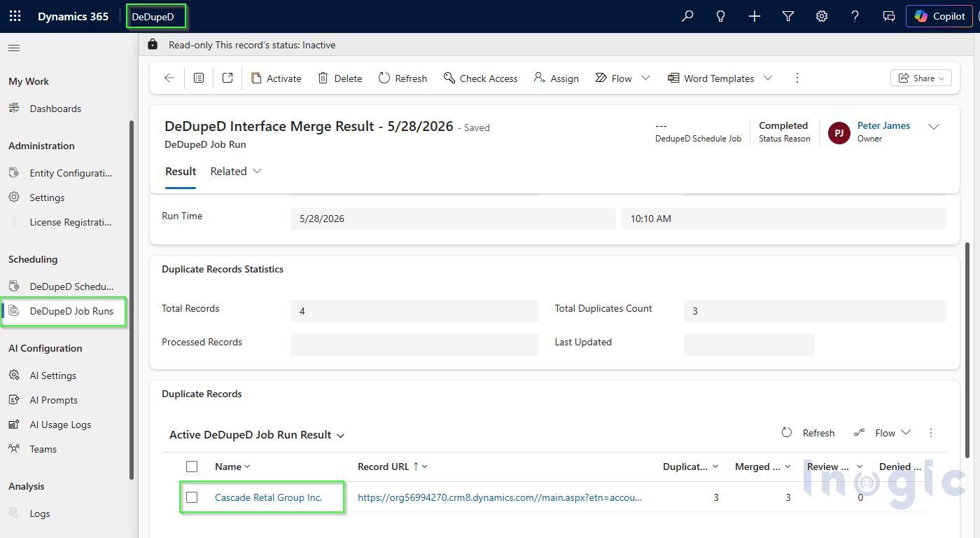Open Teams in the sidebar
The image size is (980, 538).
pos(43,449)
